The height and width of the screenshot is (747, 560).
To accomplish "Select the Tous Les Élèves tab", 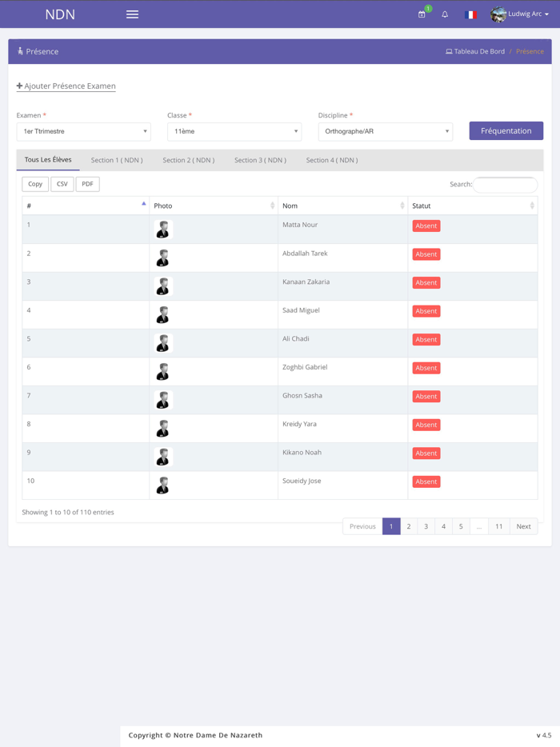I will tap(48, 160).
